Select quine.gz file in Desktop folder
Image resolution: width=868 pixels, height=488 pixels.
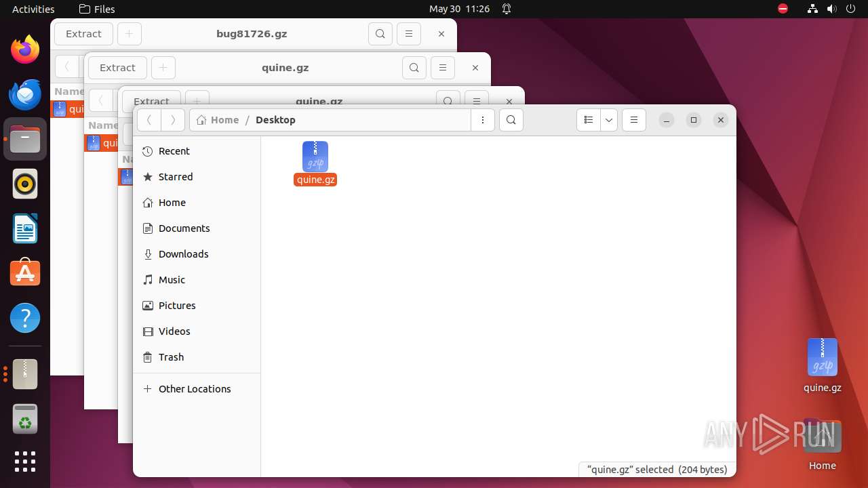315,163
